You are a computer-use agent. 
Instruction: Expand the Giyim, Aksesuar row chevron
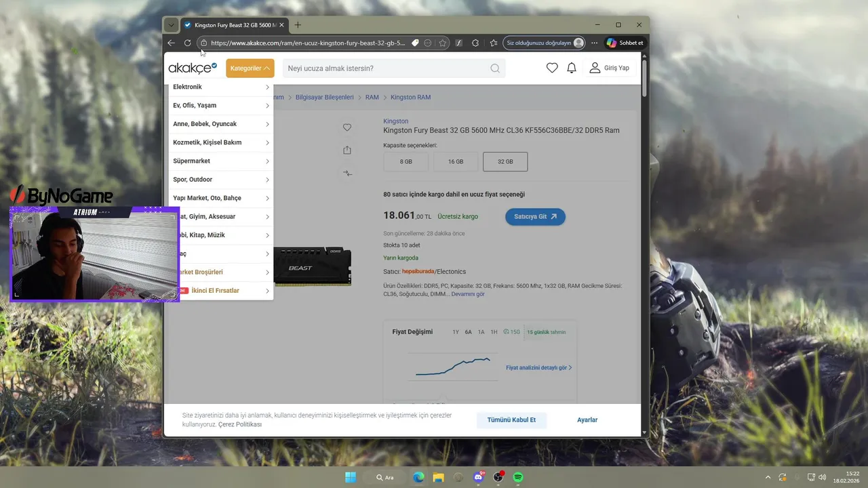point(267,217)
